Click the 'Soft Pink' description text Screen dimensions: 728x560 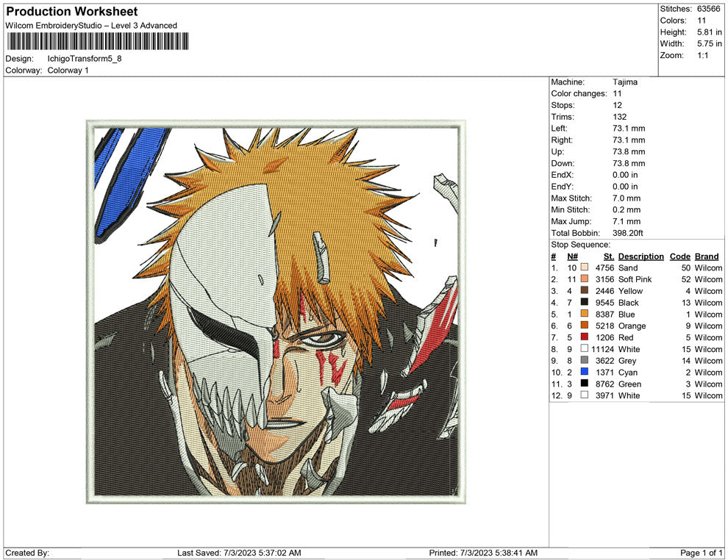click(x=635, y=279)
